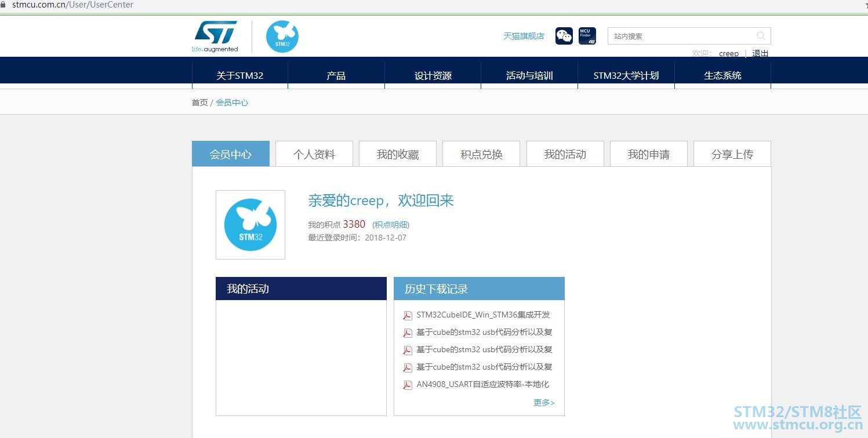Go to 首页 in the breadcrumb
Viewport: 868px width, 438px height.
tap(199, 103)
